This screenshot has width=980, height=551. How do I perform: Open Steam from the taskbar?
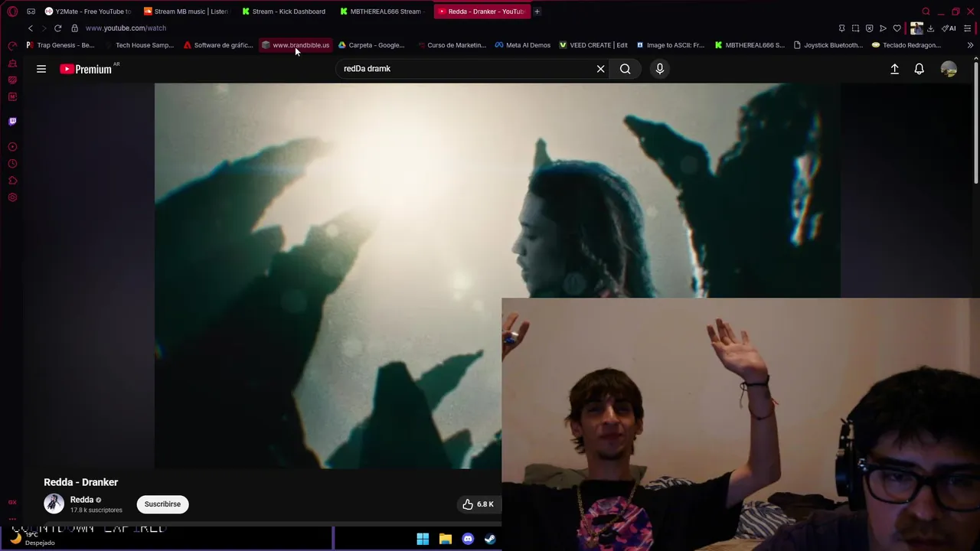(x=490, y=539)
